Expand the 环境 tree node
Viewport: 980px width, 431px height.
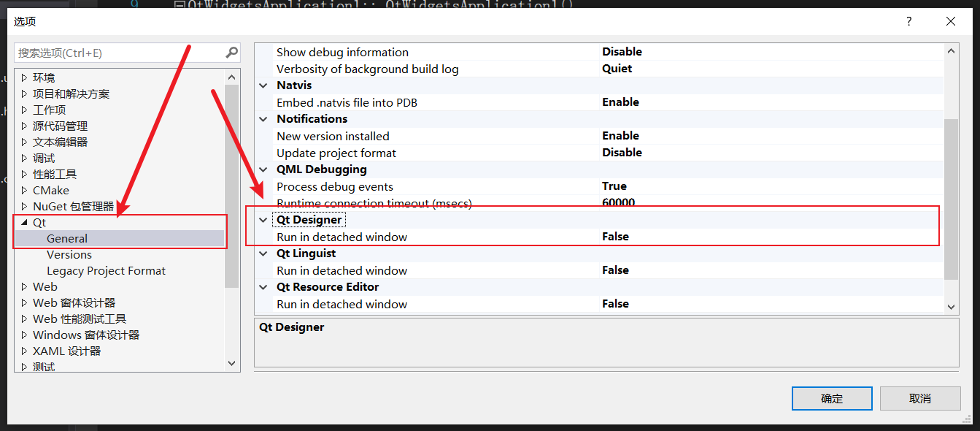(24, 77)
